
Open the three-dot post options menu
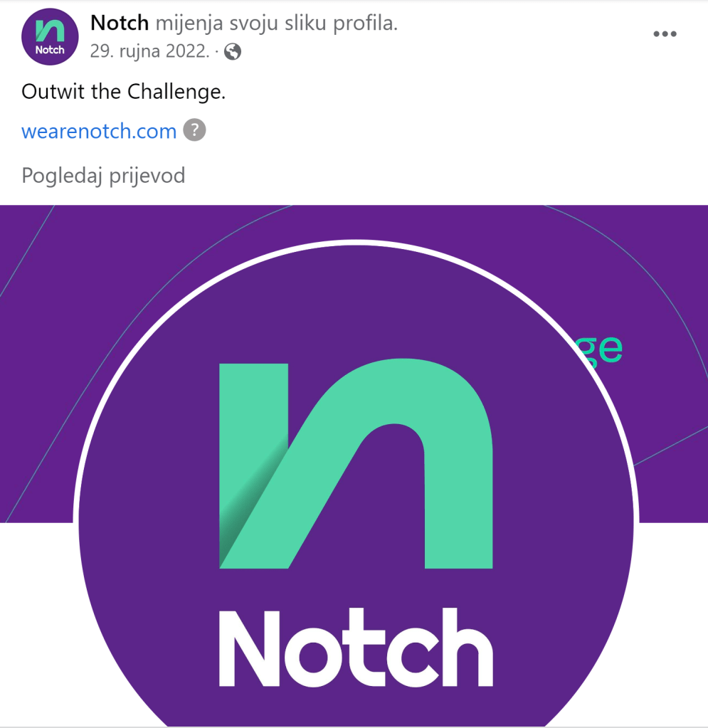tap(665, 34)
